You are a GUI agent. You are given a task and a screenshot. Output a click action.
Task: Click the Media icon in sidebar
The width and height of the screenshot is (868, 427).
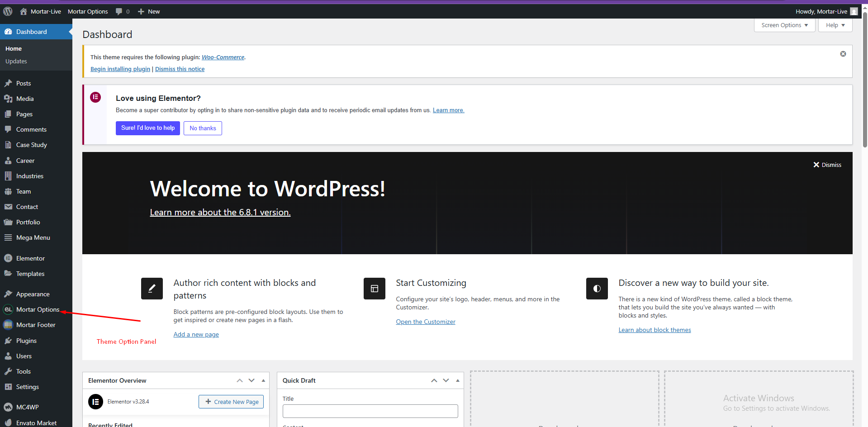click(8, 99)
